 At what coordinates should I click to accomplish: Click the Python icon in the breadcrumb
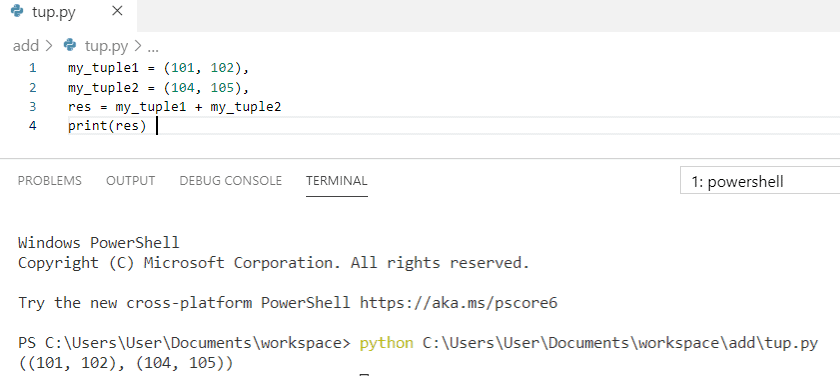pos(70,46)
